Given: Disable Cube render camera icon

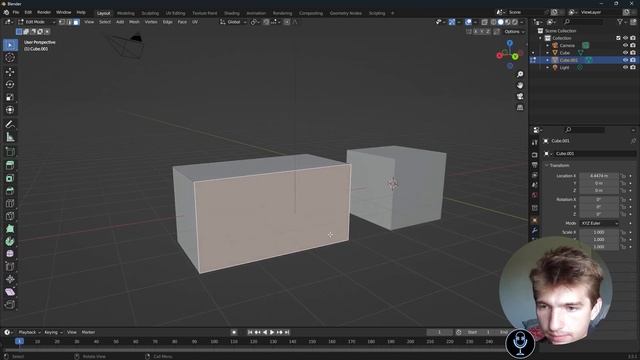Looking at the screenshot, I should coord(633,53).
